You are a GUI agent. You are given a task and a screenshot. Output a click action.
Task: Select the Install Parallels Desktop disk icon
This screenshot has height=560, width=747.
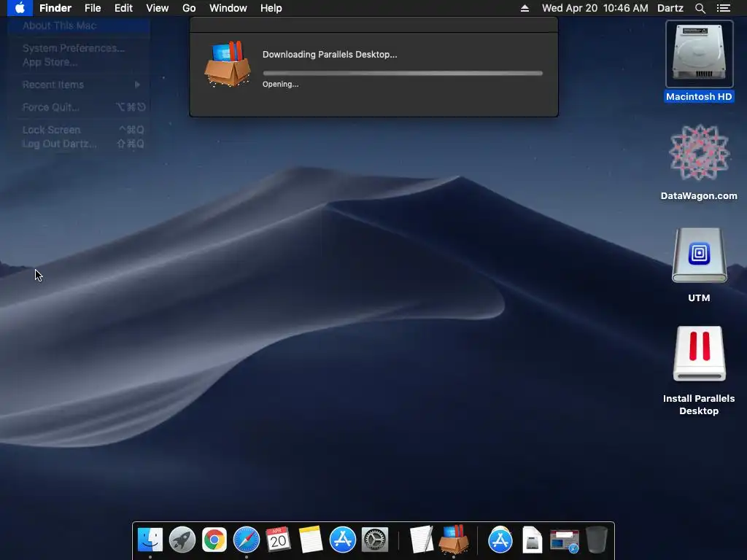click(699, 354)
